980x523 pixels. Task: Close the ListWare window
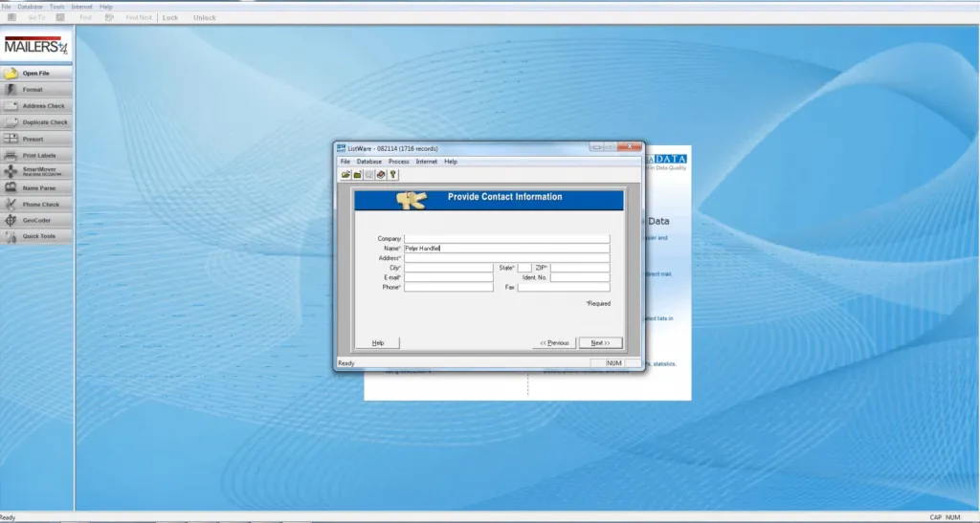(x=630, y=146)
